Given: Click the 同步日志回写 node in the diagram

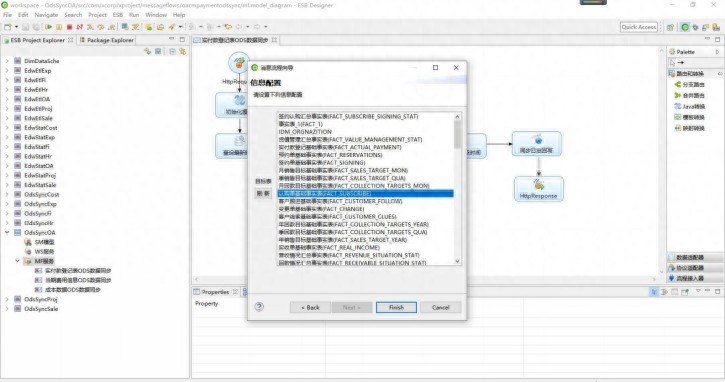Looking at the screenshot, I should (536, 143).
